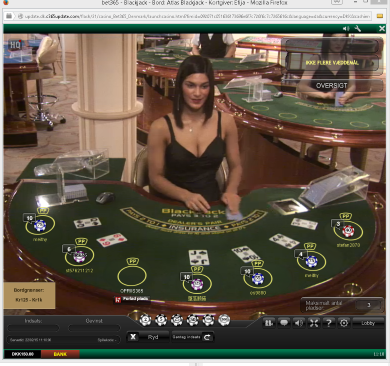Click the page info icon left of the URL

[x=20, y=16]
